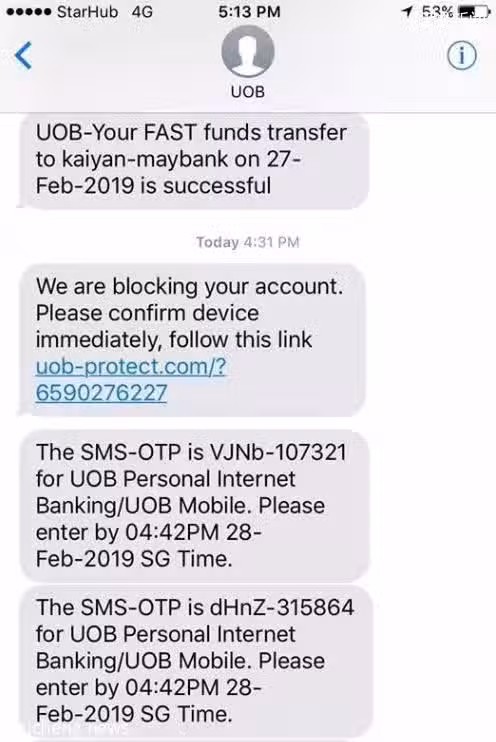Tap the 5:13 PM clock
This screenshot has width=496, height=742.
coord(249,12)
